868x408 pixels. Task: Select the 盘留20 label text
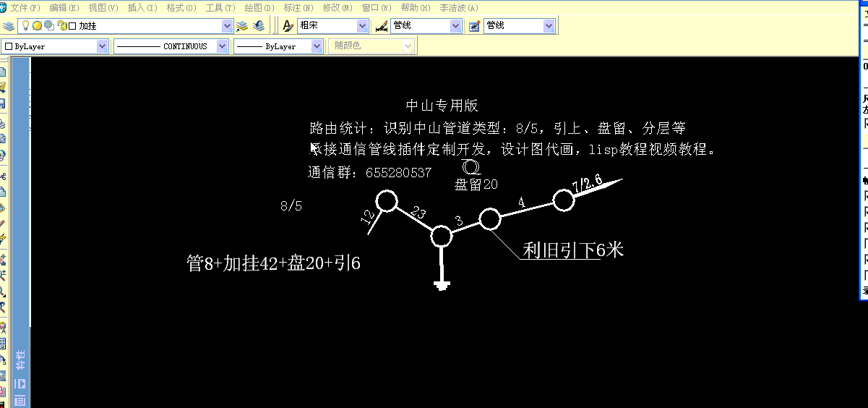(x=476, y=184)
